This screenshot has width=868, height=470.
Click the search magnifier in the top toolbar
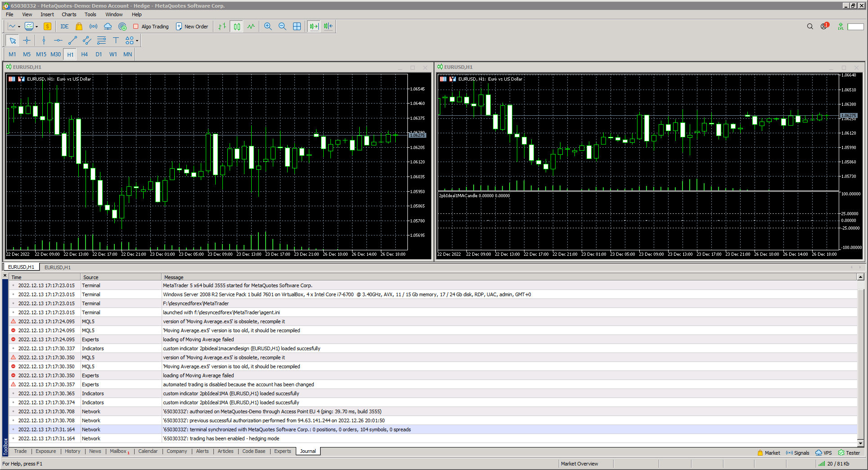pos(810,27)
